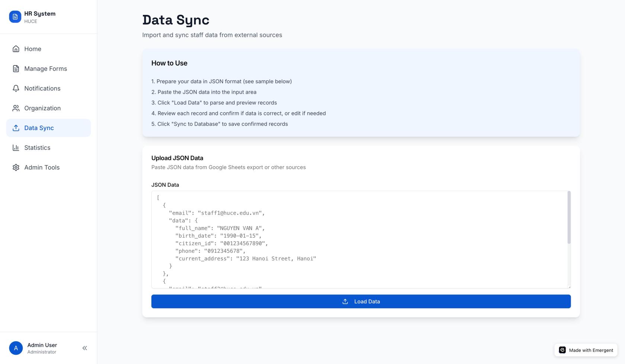Image resolution: width=625 pixels, height=364 pixels.
Task: Click the Made with Emergent badge
Action: (586, 350)
